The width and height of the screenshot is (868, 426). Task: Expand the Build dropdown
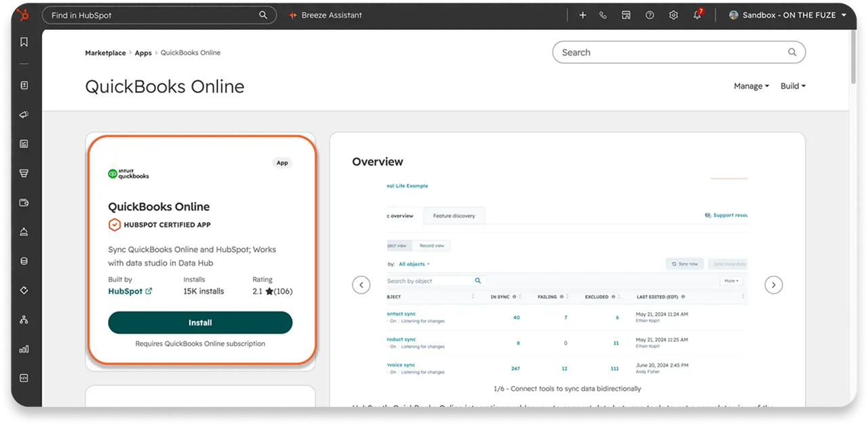click(793, 86)
